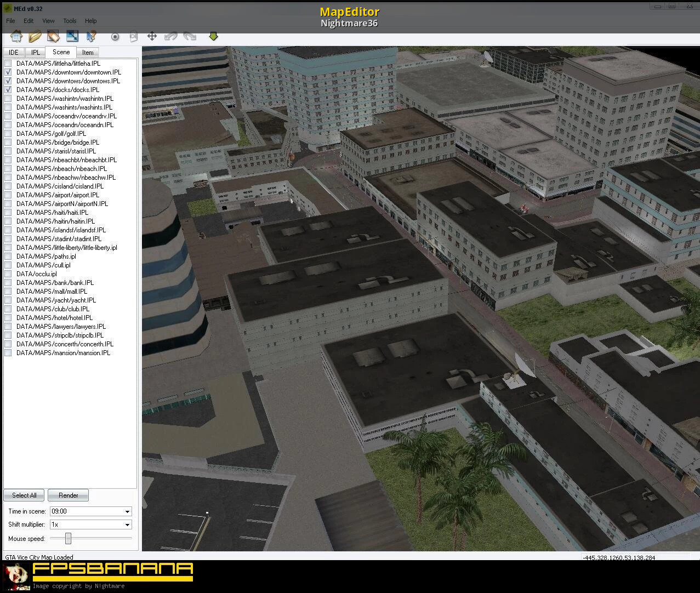Click the Mouse speed slider handle
The image size is (700, 593).
(x=68, y=538)
